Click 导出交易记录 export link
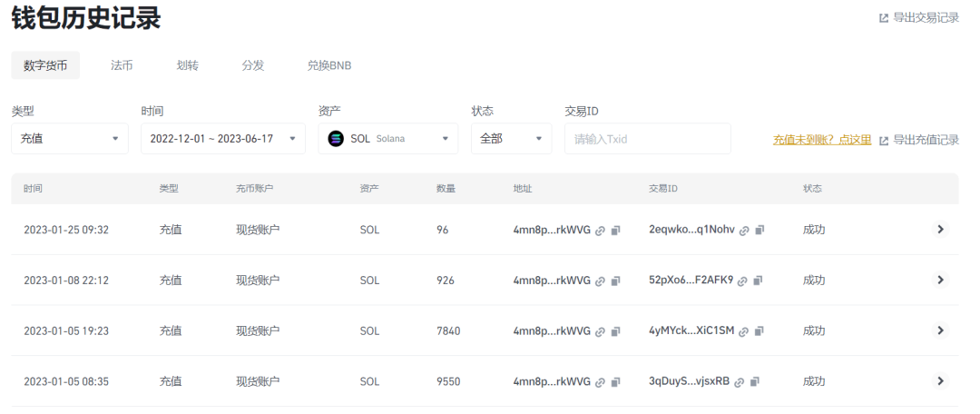Viewport: 980px width, 414px height. click(918, 17)
